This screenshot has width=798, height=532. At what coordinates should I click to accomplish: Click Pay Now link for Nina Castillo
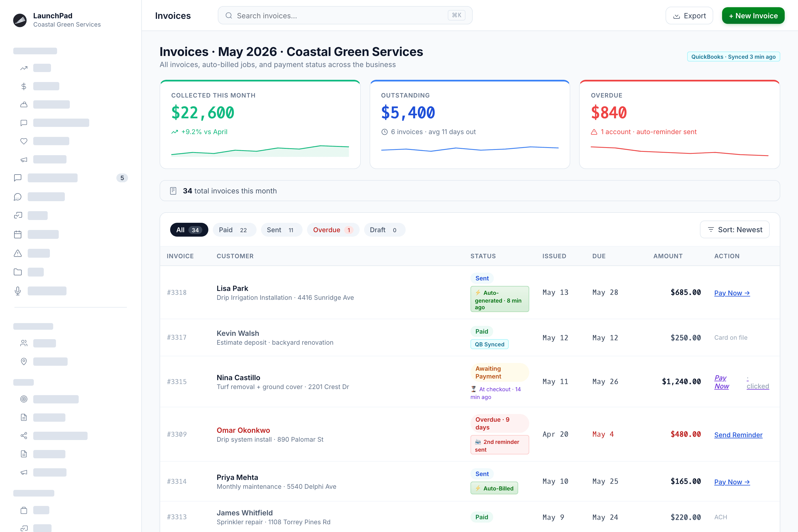click(x=721, y=382)
